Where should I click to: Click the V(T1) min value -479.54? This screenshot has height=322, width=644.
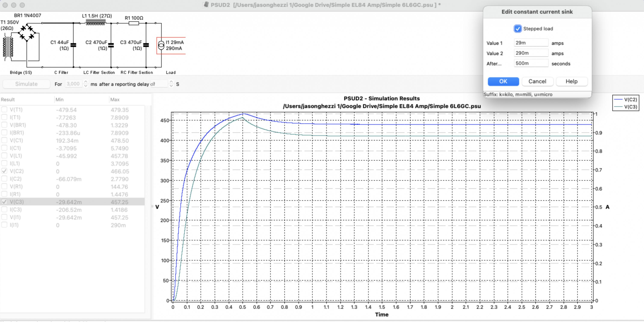tap(66, 110)
